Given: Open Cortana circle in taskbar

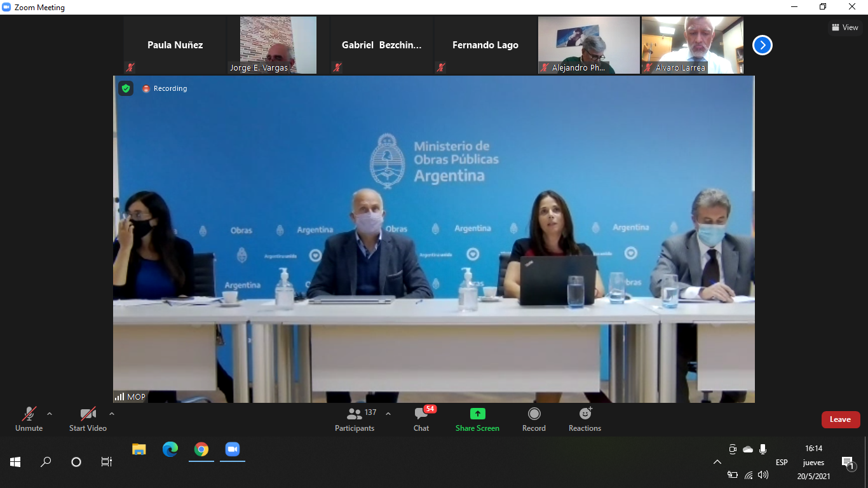Looking at the screenshot, I should [x=76, y=462].
